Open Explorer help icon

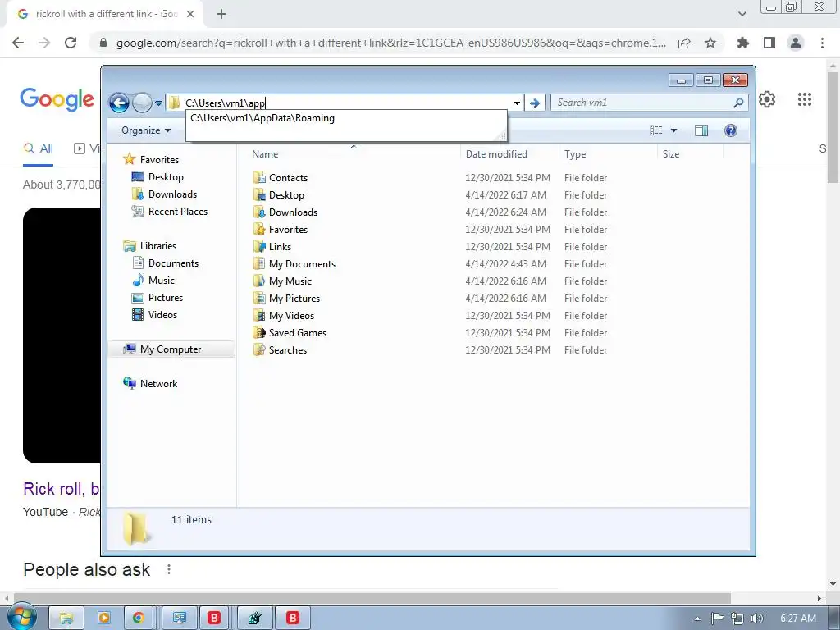[730, 130]
